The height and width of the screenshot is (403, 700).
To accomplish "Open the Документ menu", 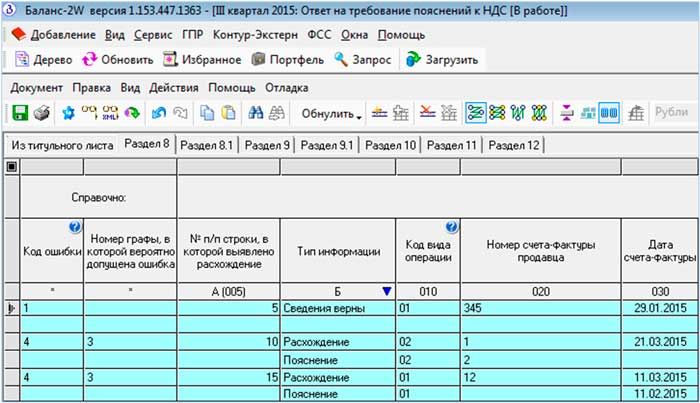I will pyautogui.click(x=37, y=87).
